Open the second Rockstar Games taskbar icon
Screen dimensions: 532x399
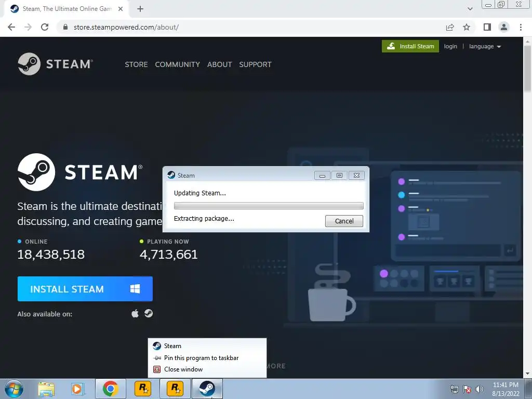pos(175,389)
